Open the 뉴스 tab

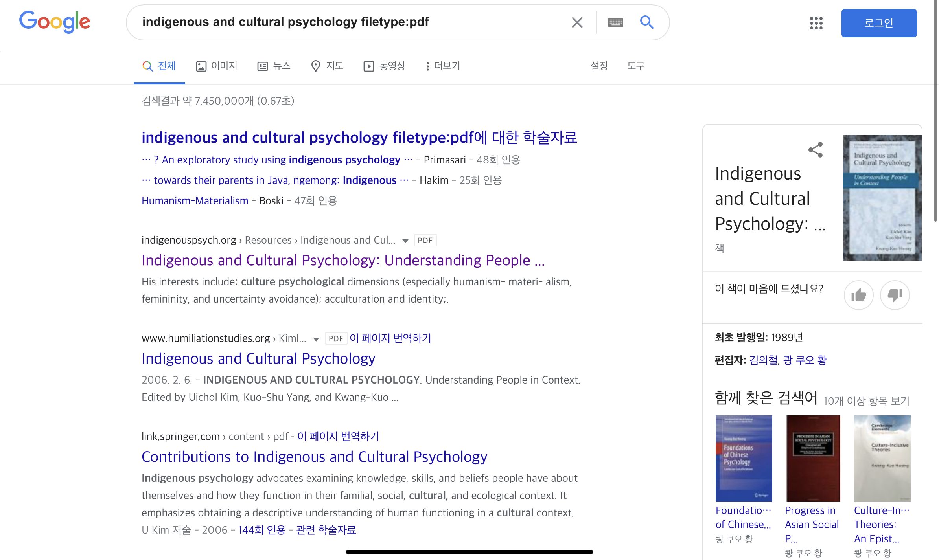274,66
